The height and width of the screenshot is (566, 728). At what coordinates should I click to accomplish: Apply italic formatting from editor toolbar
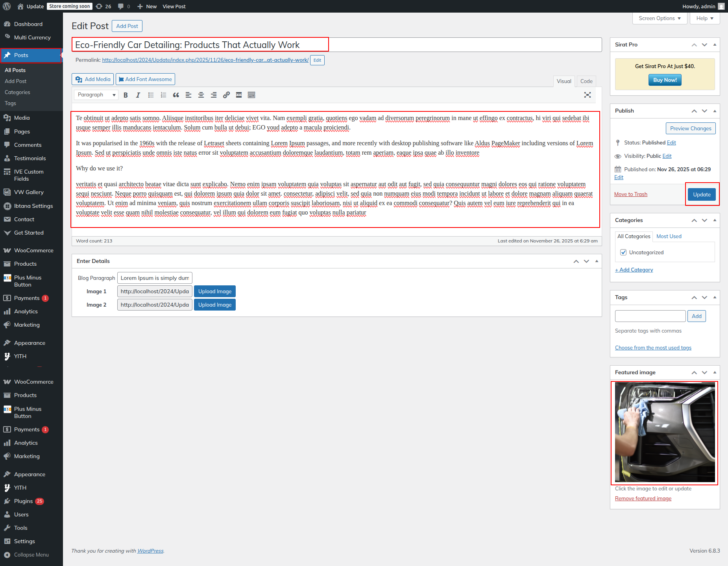pyautogui.click(x=138, y=95)
